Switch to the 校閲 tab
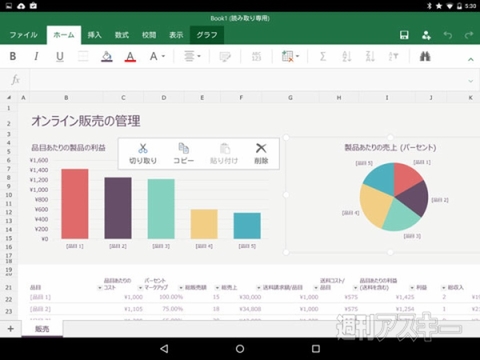Screen dimensions: 480x360 149,35
